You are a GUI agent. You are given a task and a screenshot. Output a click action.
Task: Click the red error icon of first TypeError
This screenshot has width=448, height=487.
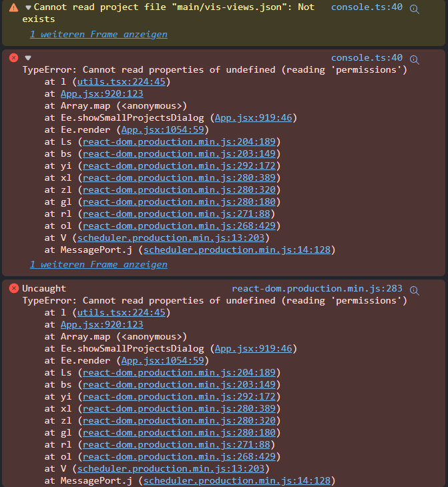click(x=13, y=58)
